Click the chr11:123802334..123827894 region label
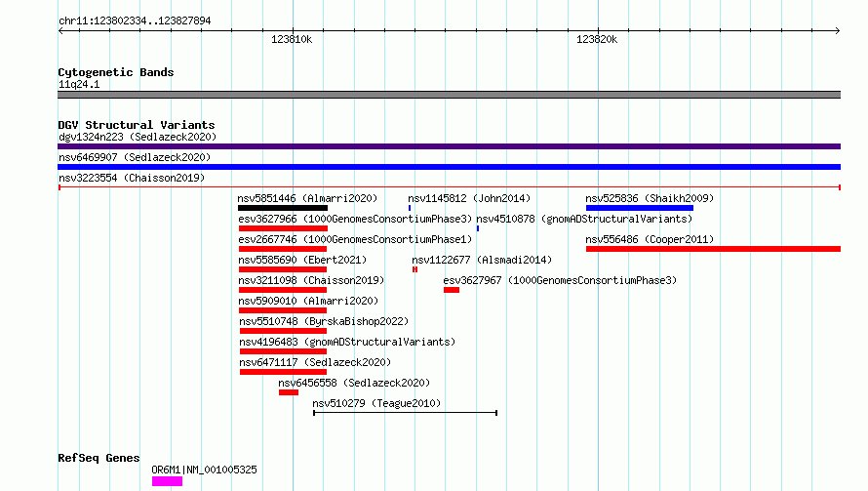Viewport: 868px width, 491px height. pos(135,20)
